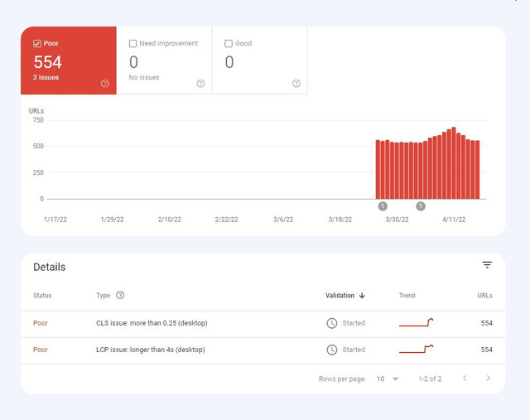The image size is (530, 420).
Task: Open help icon in Poor card
Action: [105, 84]
